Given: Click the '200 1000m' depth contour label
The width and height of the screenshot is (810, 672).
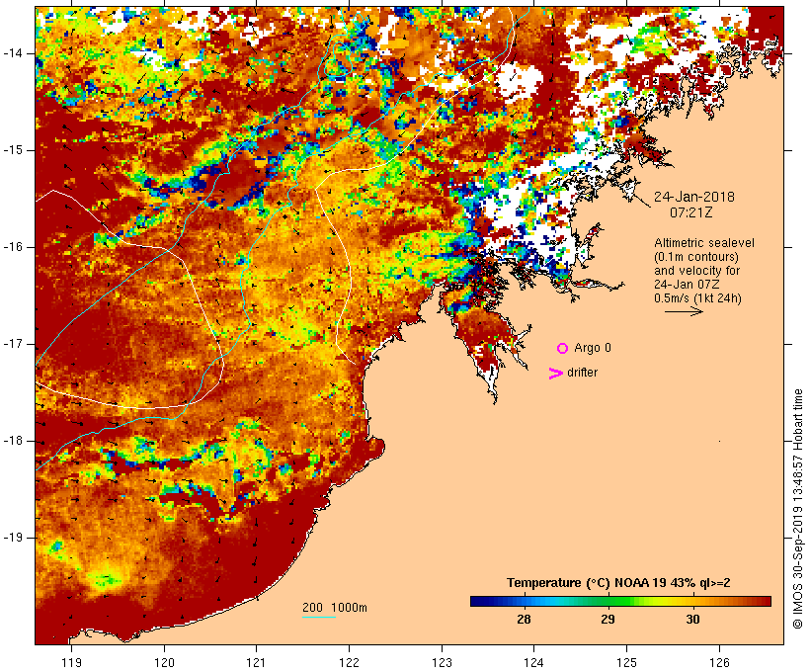Looking at the screenshot, I should (335, 608).
